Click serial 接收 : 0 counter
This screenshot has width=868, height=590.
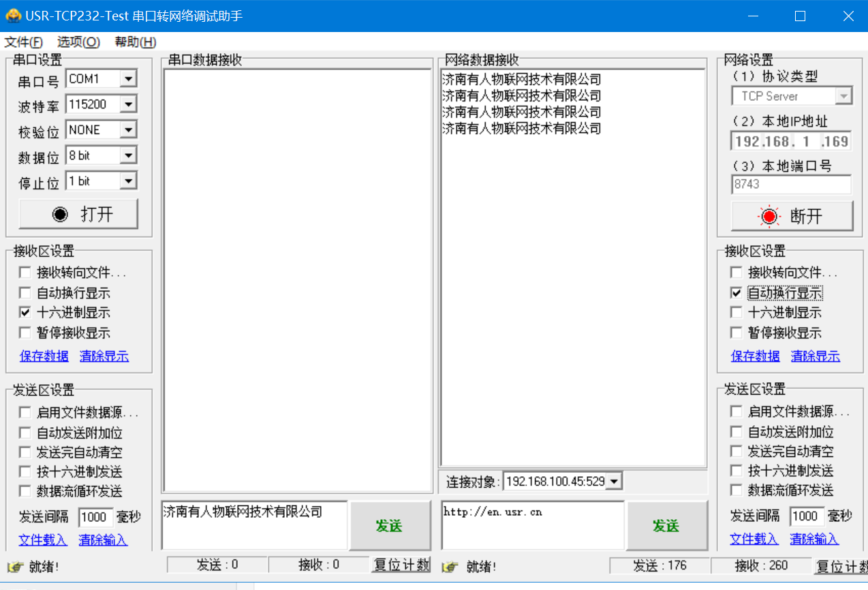[x=319, y=564]
